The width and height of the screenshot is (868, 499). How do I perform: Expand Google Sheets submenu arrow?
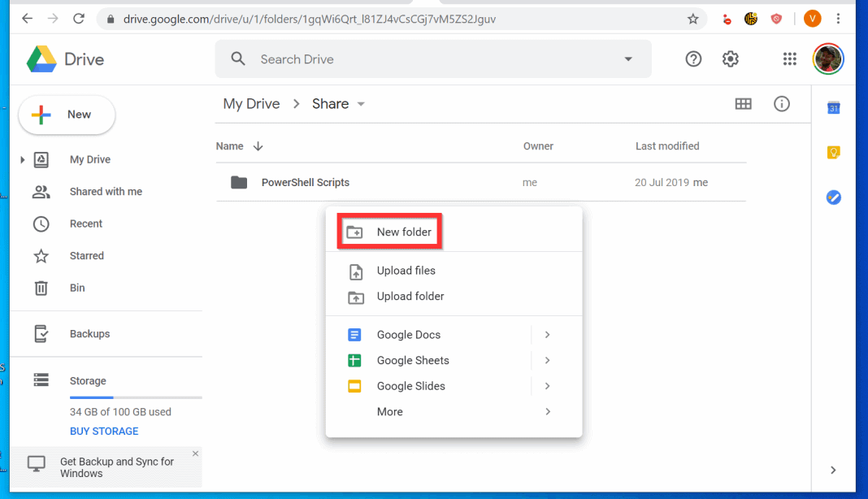[x=547, y=360]
